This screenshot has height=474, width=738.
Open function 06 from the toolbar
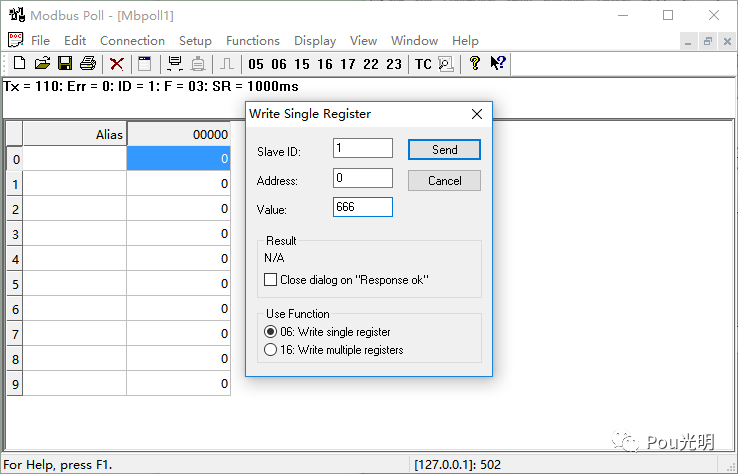click(x=279, y=64)
